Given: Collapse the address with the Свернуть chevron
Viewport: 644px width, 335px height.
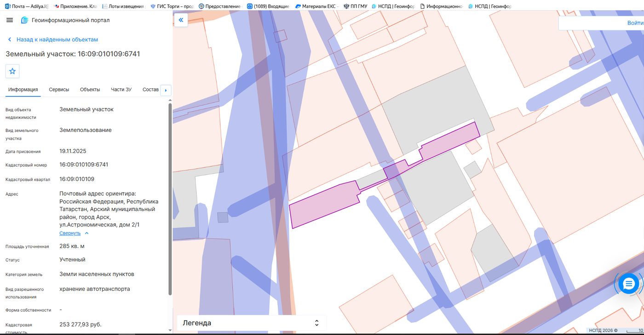Looking at the screenshot, I should (86, 233).
